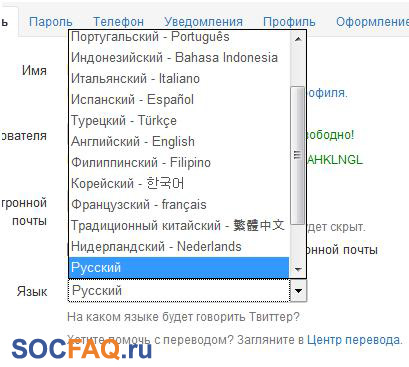Choose Французский - français language
The image size is (409, 367).
[179, 204]
